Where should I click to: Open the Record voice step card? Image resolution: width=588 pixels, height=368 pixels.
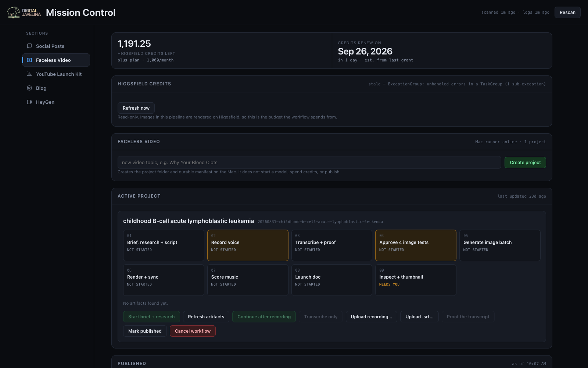pyautogui.click(x=248, y=245)
